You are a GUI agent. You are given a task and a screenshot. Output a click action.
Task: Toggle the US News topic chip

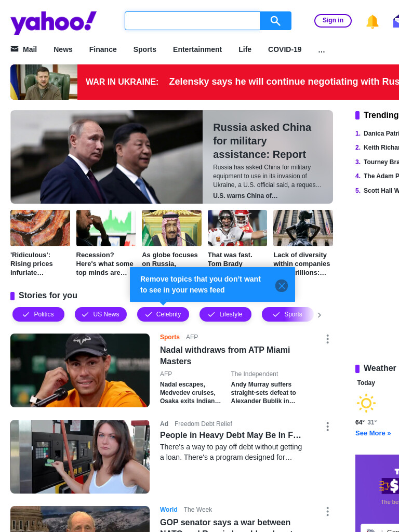coord(101,314)
